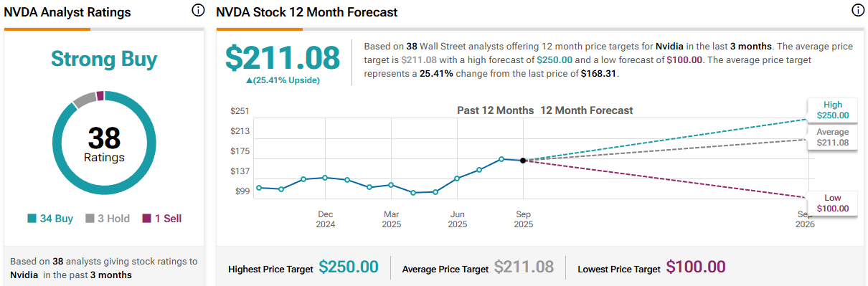
Task: Click the gray Hold legend square
Action: pos(90,219)
